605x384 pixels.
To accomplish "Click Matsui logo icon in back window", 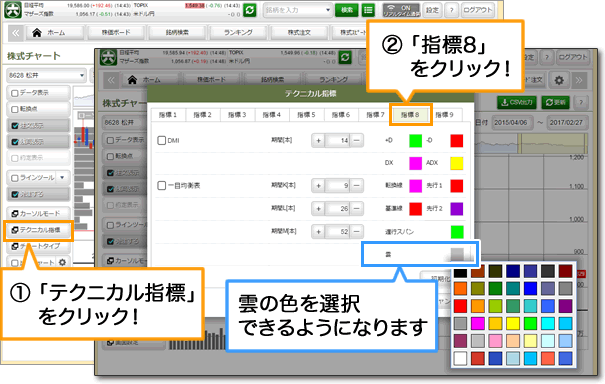I will pyautogui.click(x=12, y=10).
